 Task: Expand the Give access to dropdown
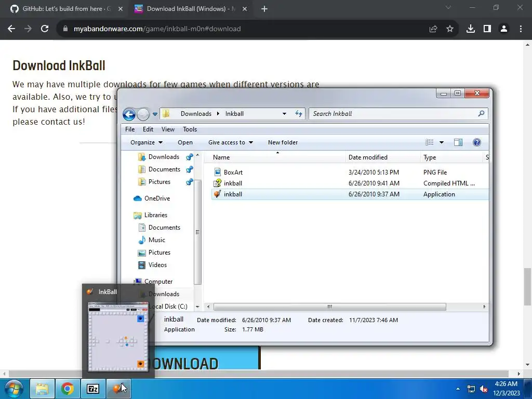click(231, 142)
